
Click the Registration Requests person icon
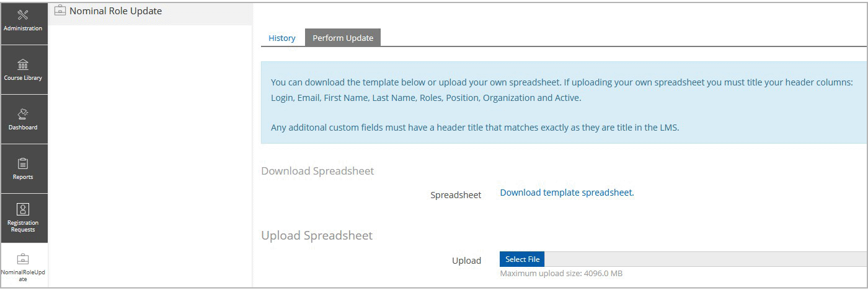click(23, 209)
